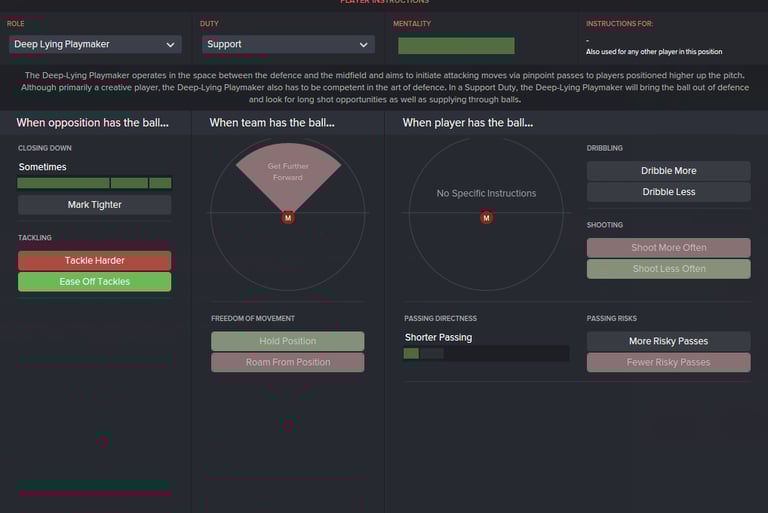Adjust the Closing Down Sometimes slider
Screen dimensions: 768x513
[x=94, y=183]
